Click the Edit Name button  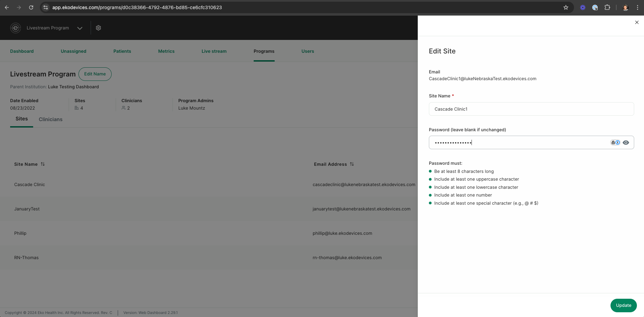[95, 74]
